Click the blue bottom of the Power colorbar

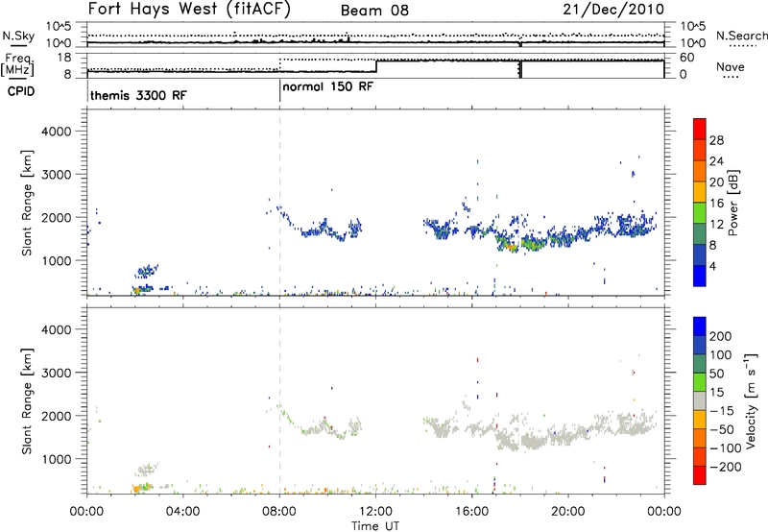click(x=700, y=276)
